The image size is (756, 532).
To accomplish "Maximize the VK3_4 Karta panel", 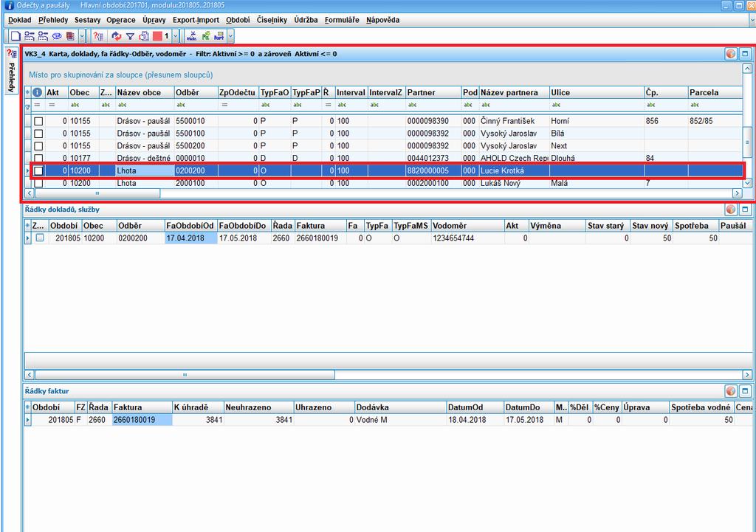I will point(746,54).
